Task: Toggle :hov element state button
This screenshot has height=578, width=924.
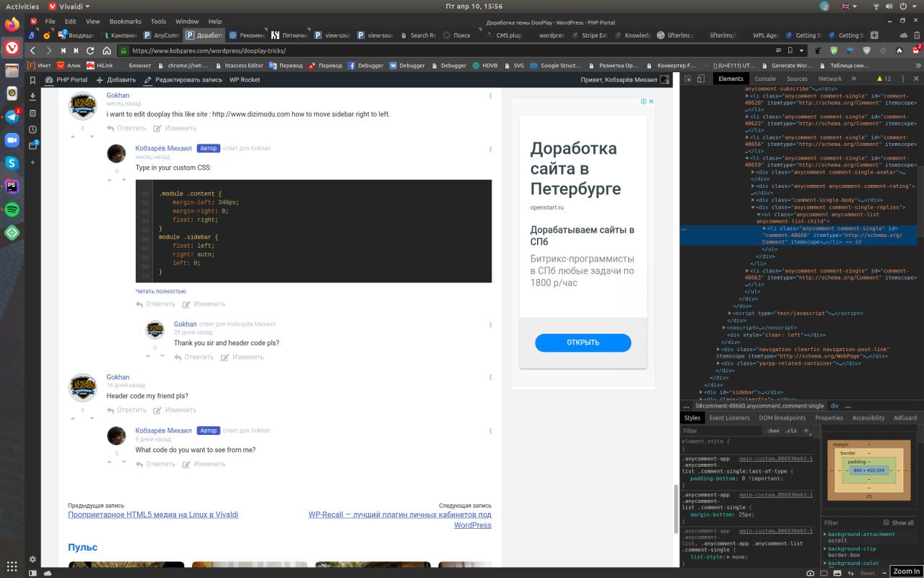Action: tap(773, 431)
